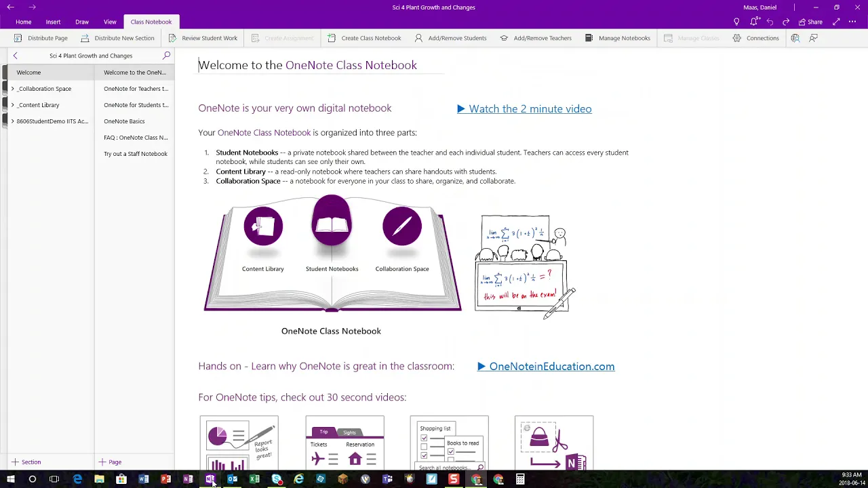
Task: Select the Class Notebook tab
Action: point(151,22)
